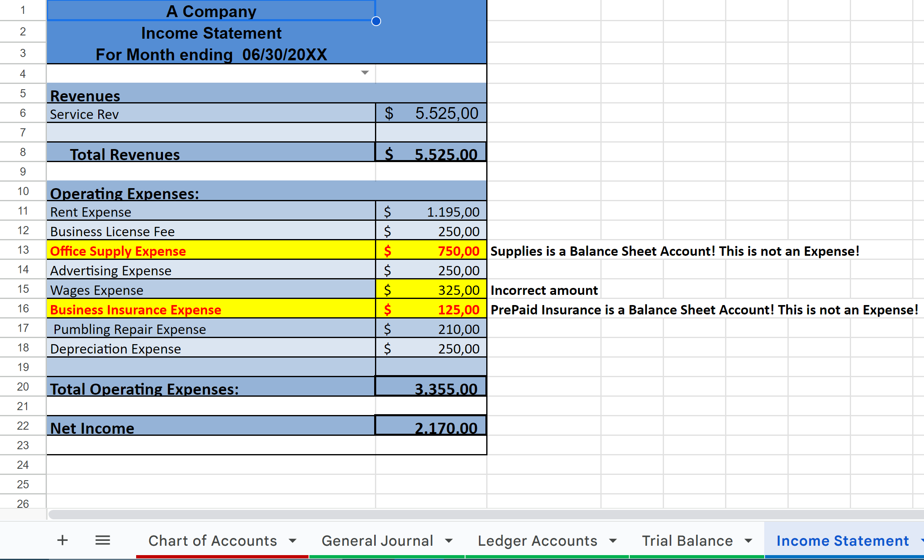Open the dropdown arrow in cell A4

pos(364,73)
